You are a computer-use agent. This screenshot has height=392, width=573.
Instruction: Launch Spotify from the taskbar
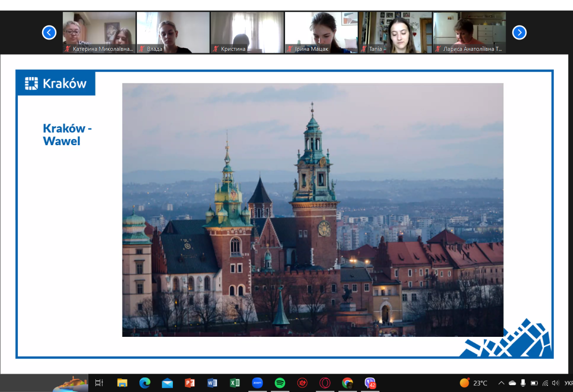tap(280, 383)
